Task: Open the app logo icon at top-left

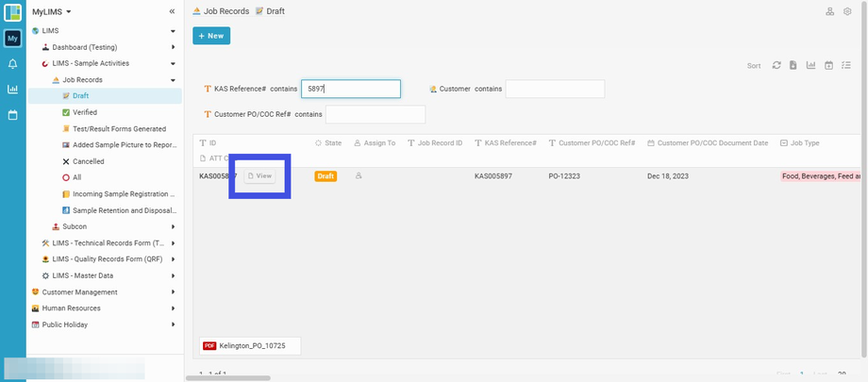Action: tap(12, 12)
